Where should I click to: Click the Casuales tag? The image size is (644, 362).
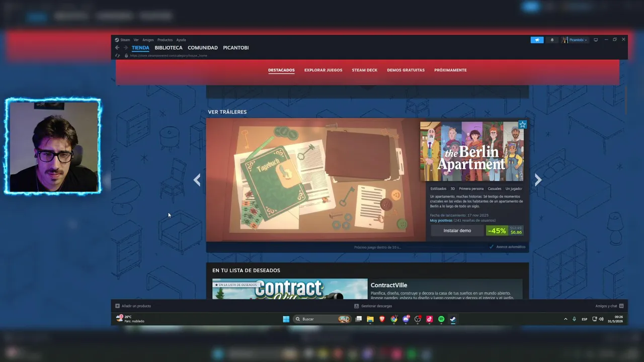[x=495, y=189]
